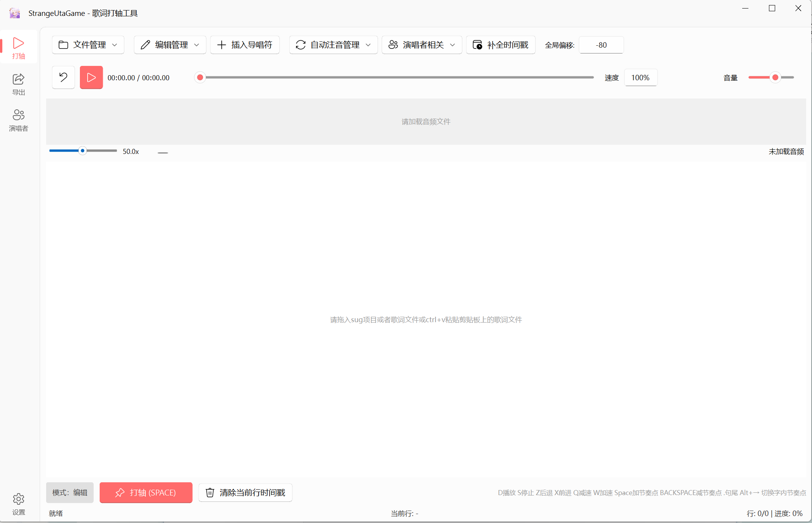Expand the 编辑管理 dropdown menu
812x523 pixels.
[170, 45]
